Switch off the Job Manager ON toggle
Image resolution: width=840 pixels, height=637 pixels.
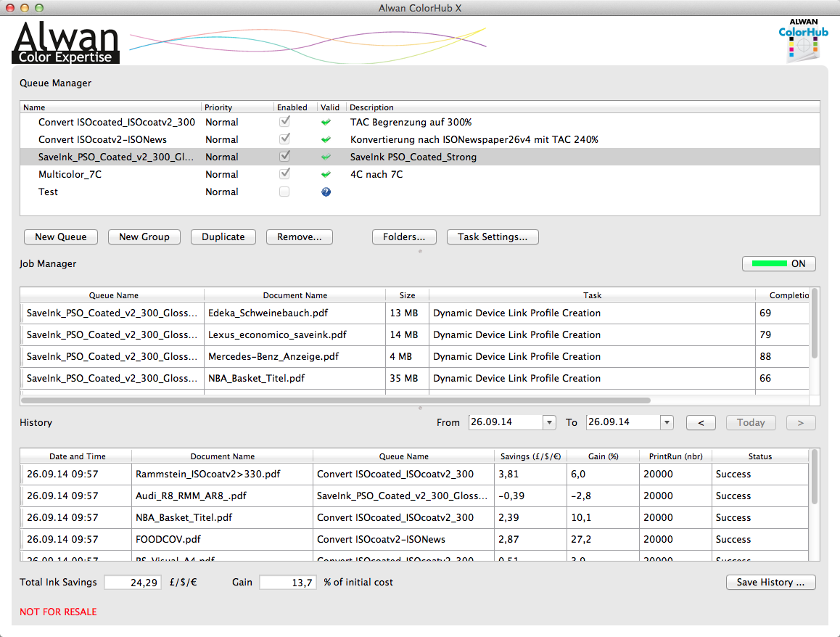tap(778, 263)
